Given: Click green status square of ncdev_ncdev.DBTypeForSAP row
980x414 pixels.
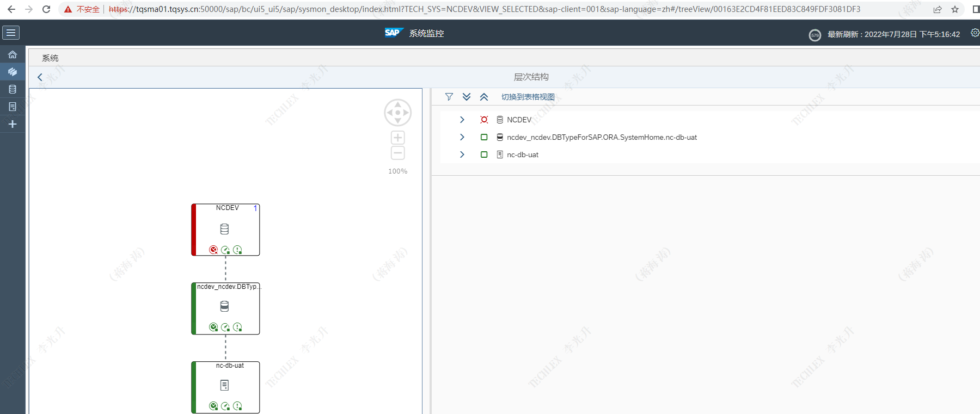Looking at the screenshot, I should (484, 137).
